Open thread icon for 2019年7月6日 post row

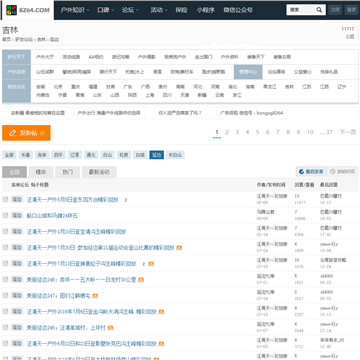pos(5,312)
